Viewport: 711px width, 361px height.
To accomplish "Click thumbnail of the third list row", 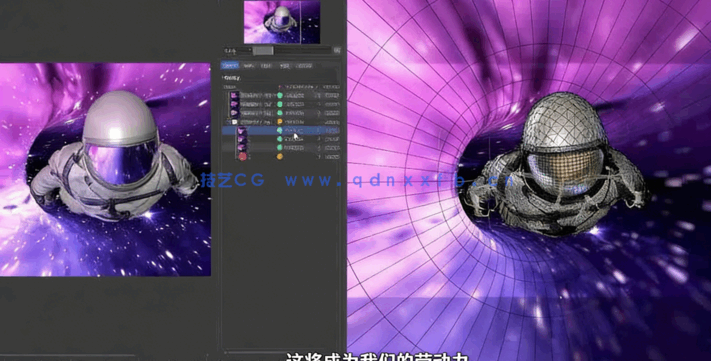I will click(x=234, y=112).
